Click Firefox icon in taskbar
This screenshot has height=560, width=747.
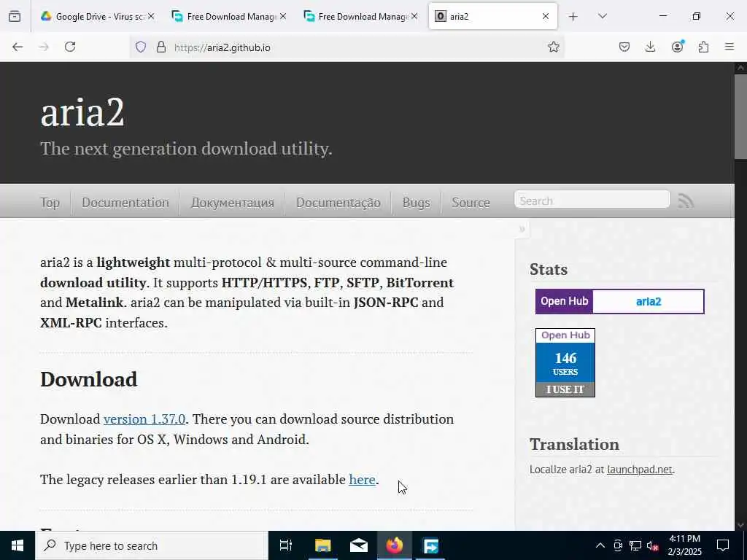(395, 545)
